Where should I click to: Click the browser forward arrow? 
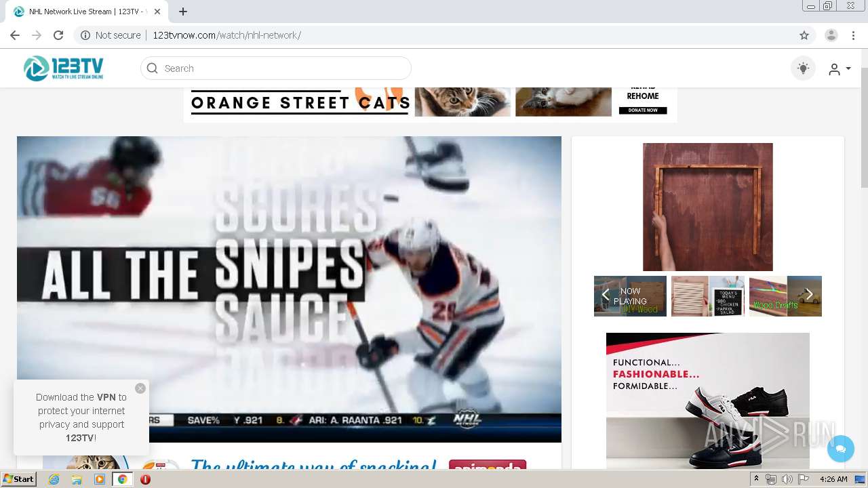37,35
